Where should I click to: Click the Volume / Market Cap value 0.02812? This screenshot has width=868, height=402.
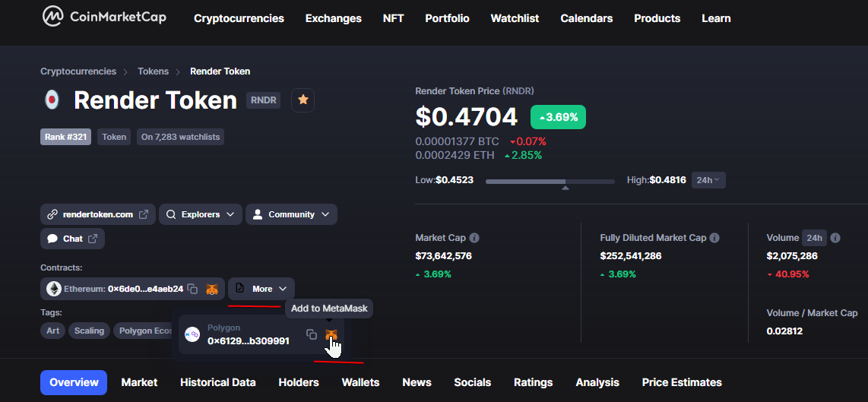[784, 331]
